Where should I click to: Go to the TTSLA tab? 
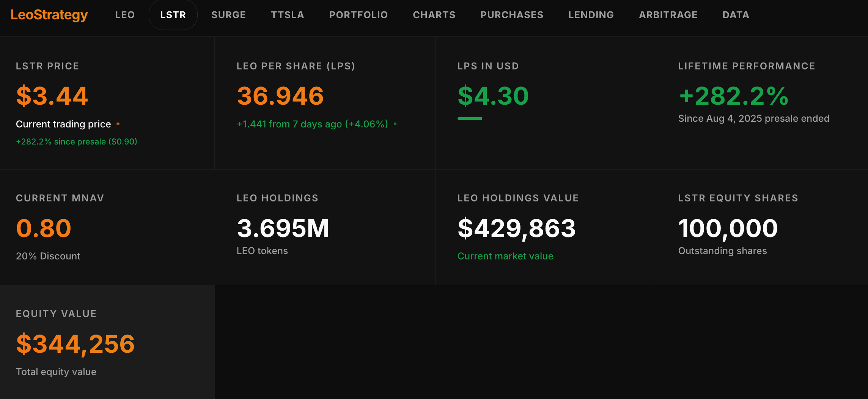(287, 15)
